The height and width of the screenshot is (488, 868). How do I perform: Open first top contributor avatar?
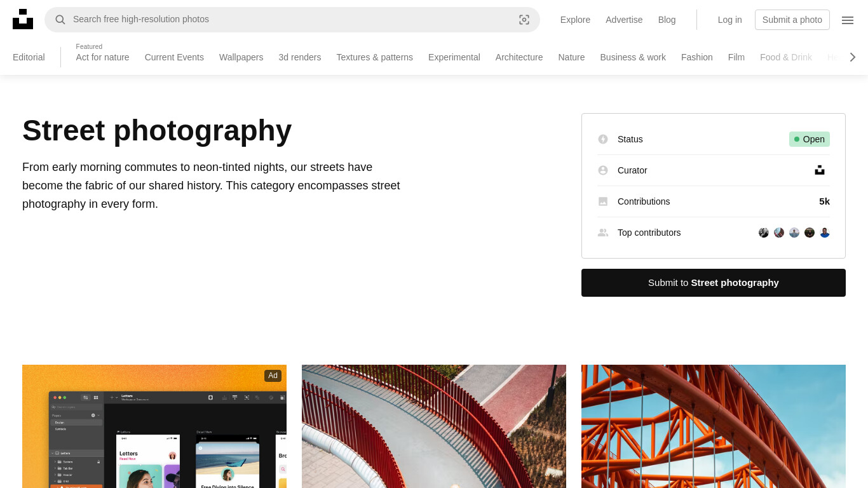764,233
